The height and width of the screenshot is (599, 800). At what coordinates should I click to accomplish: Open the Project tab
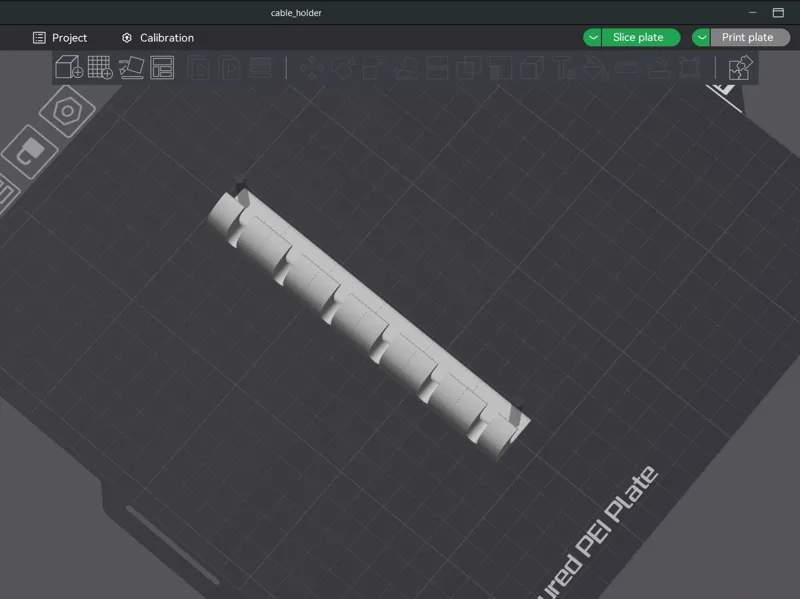click(x=60, y=38)
